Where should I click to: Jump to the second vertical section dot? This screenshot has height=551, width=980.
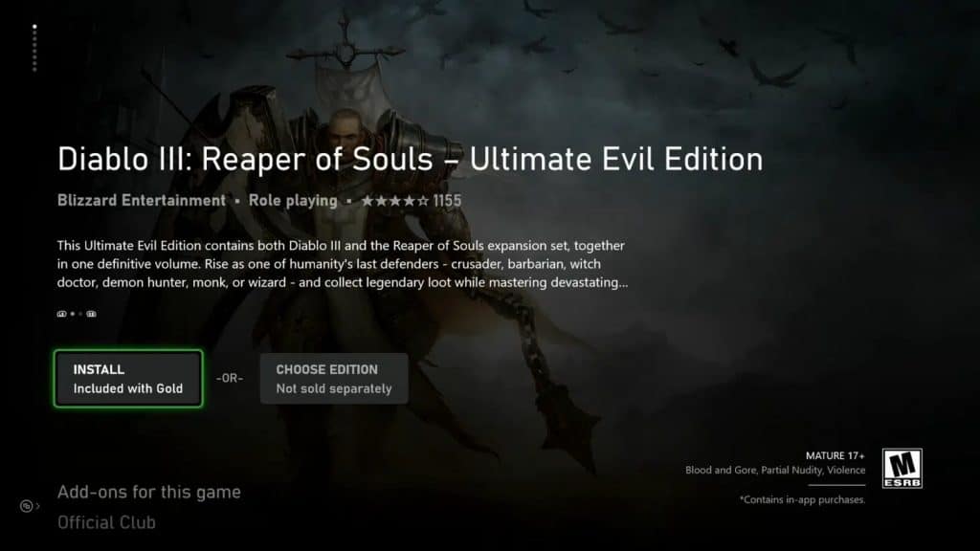34,33
